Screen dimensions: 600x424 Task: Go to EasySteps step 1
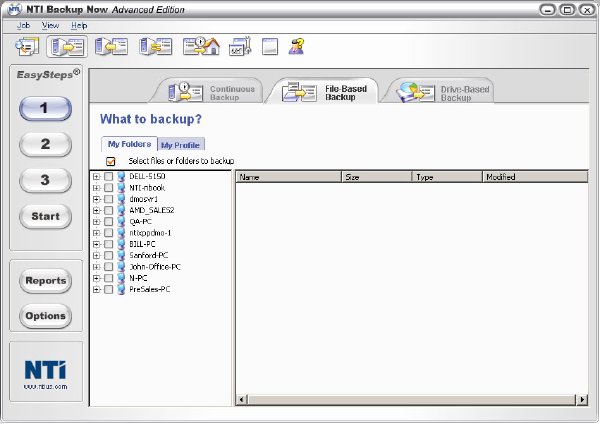[x=46, y=108]
